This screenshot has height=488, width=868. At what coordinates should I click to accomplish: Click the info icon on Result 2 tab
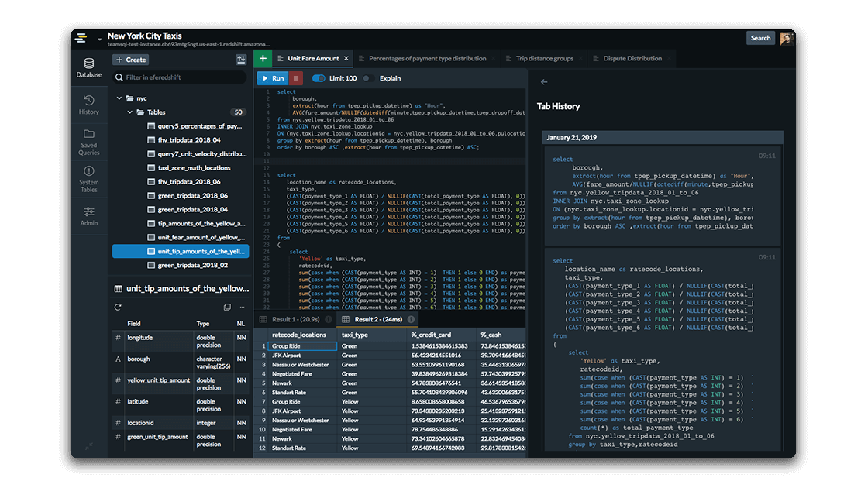[x=411, y=319]
